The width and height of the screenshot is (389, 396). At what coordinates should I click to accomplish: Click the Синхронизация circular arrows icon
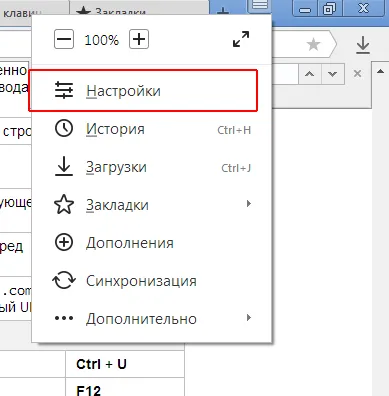[x=64, y=280]
